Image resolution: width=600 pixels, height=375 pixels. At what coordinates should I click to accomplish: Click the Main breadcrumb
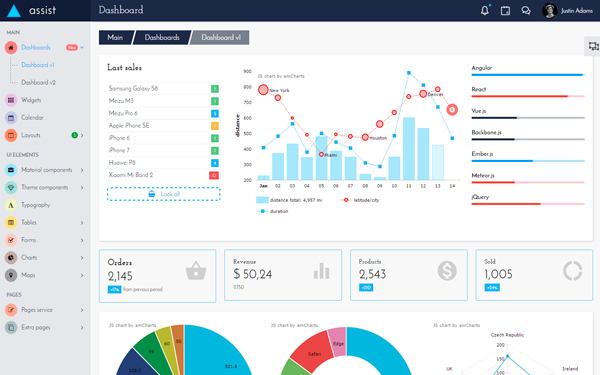115,38
